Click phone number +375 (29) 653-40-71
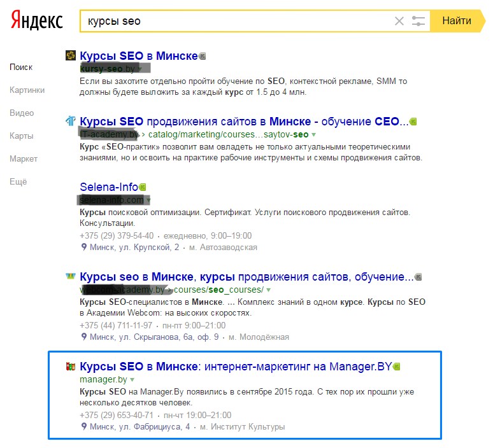Screen dimensions: 493x448 click(x=117, y=416)
